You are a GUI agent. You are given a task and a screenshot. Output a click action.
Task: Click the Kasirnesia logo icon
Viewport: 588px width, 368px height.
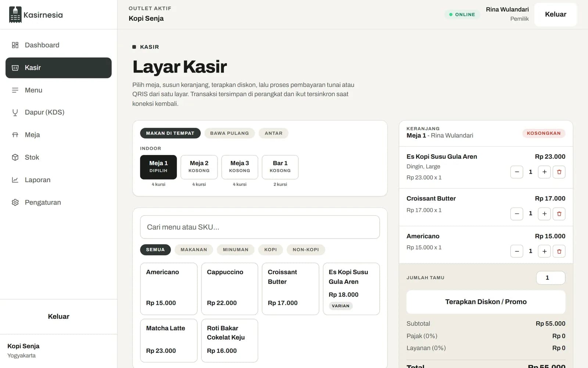(15, 15)
